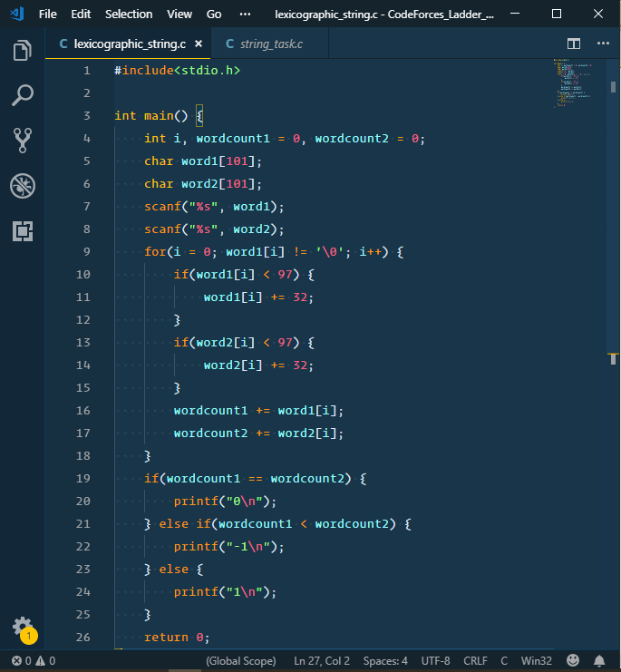The image size is (621, 672).
Task: Show notifications using the bell icon
Action: click(599, 661)
